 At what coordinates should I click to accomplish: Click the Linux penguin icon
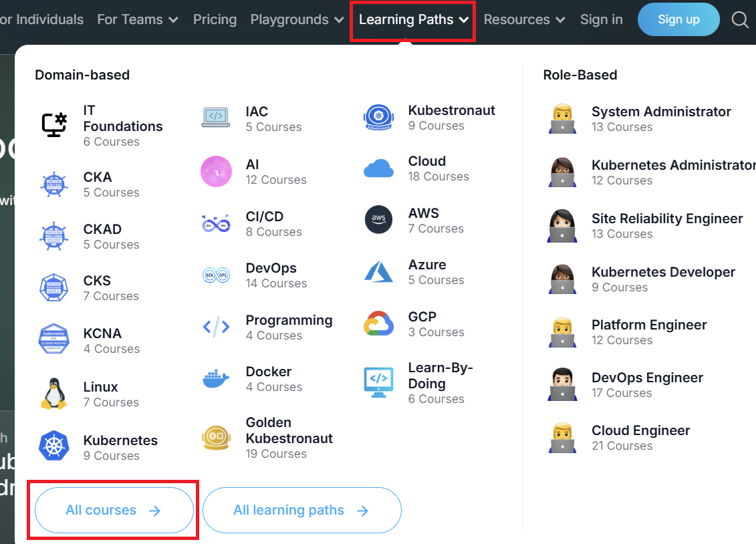[54, 394]
